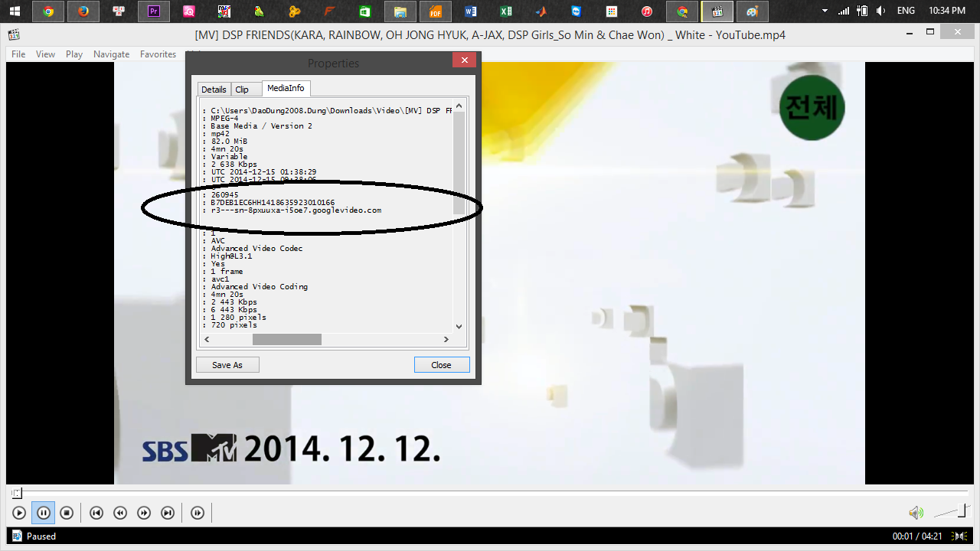
Task: Open the File menu
Action: click(x=18, y=54)
